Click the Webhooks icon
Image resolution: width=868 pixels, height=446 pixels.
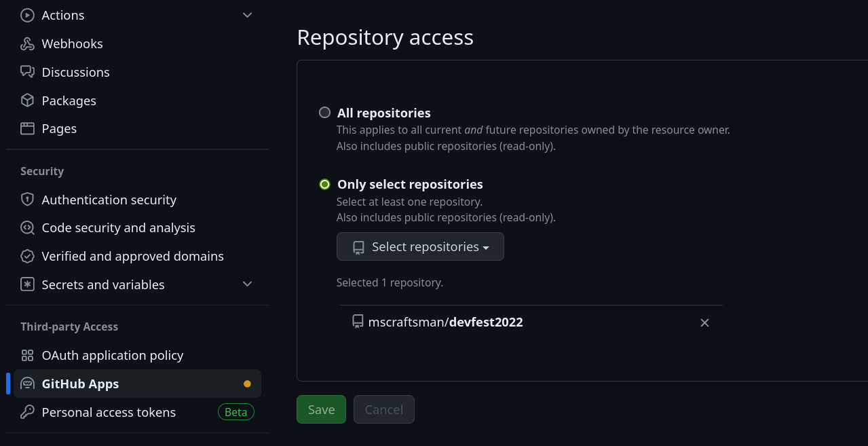[x=27, y=43]
